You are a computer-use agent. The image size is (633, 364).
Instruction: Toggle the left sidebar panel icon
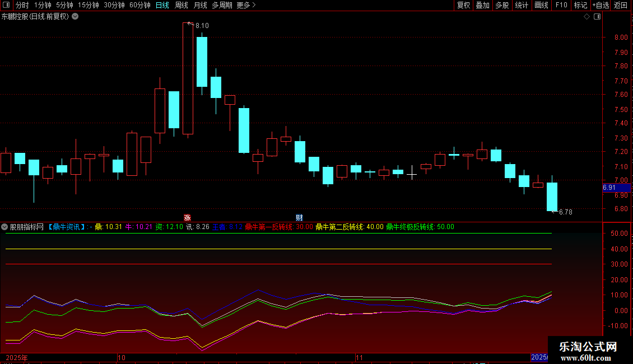point(5,5)
